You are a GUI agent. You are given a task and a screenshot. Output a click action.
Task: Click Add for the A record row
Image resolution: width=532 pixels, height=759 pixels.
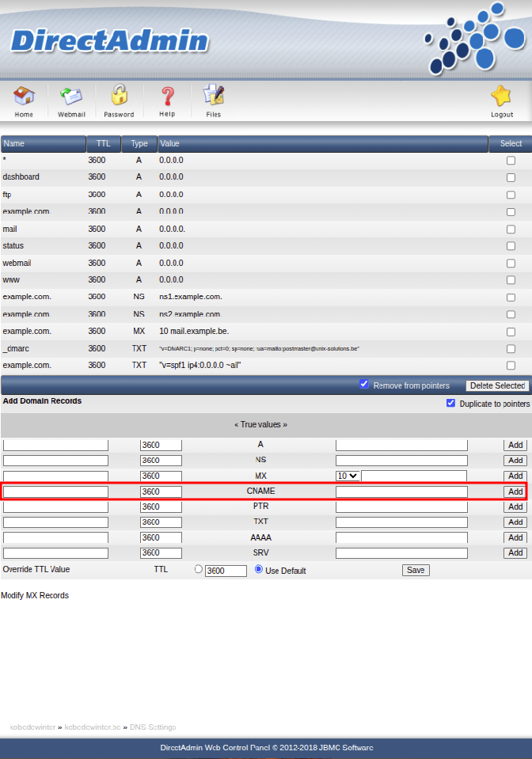(515, 445)
